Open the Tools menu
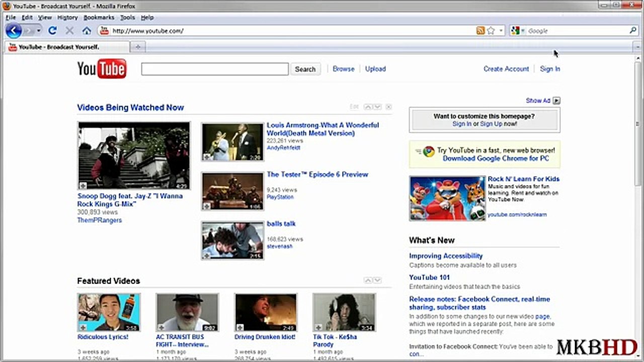This screenshot has width=644, height=362. point(127,17)
